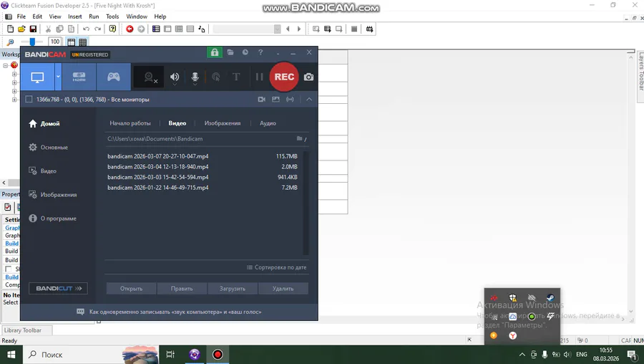The width and height of the screenshot is (644, 364).
Task: Click the green lock icon in Bandicam
Action: (x=215, y=52)
